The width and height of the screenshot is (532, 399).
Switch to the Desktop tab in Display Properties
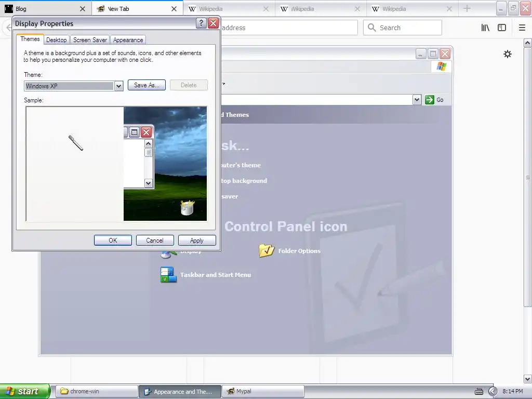pos(56,39)
